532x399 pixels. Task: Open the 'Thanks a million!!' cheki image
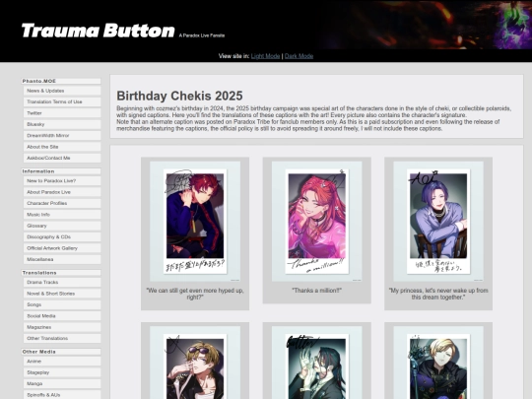317,222
